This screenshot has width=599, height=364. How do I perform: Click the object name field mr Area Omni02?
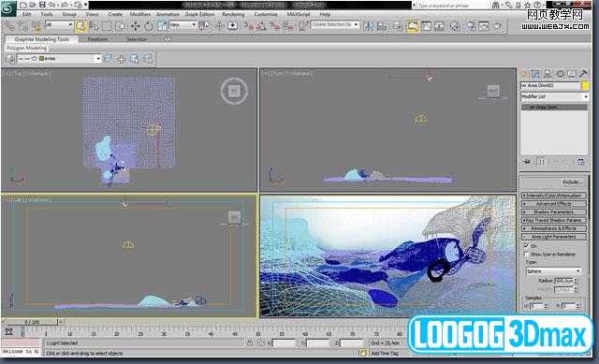tap(550, 85)
